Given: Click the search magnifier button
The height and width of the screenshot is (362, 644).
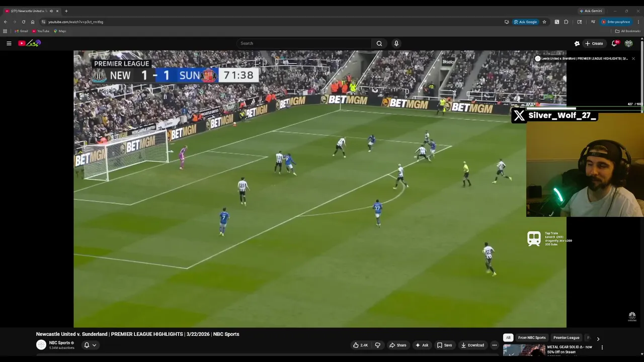Looking at the screenshot, I should tap(379, 43).
